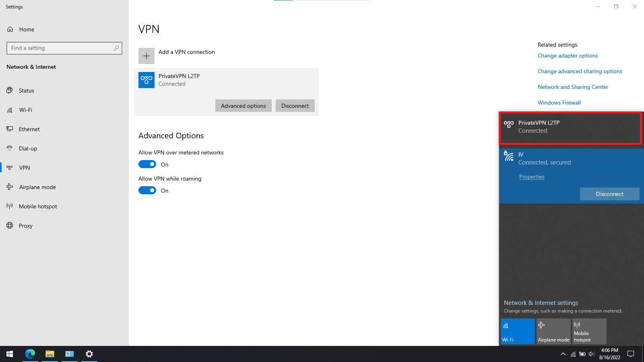Open Microsoft Edge from the taskbar
644x362 pixels.
point(30,354)
